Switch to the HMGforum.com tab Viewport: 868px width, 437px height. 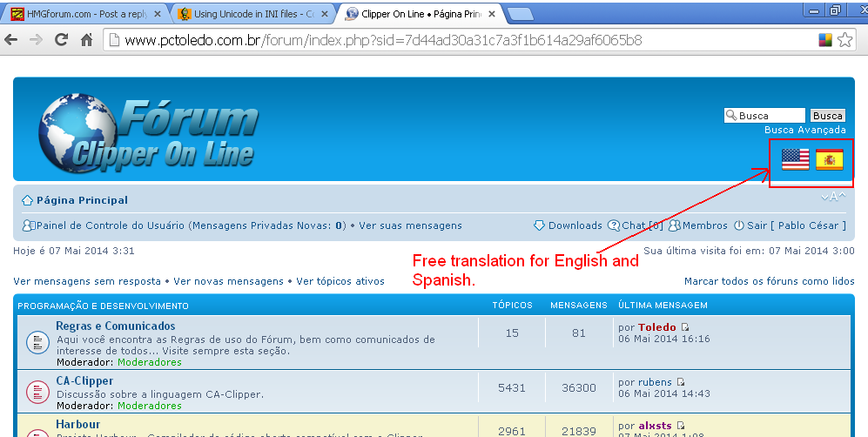pyautogui.click(x=86, y=14)
